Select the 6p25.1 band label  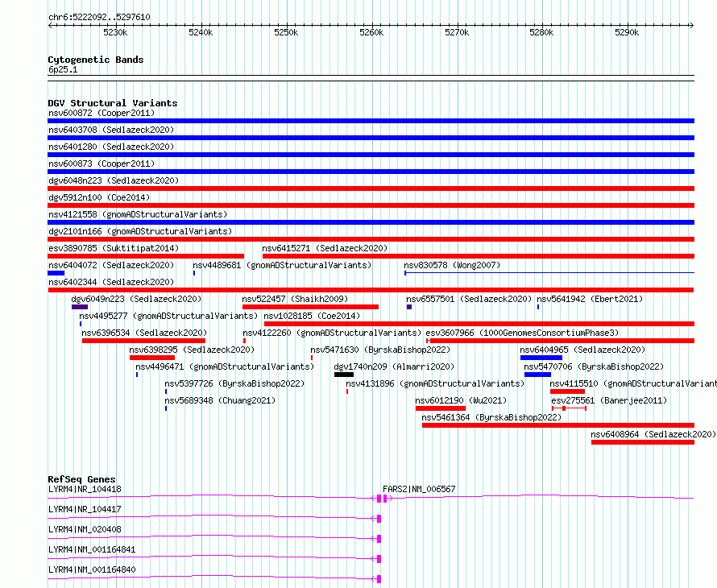63,69
